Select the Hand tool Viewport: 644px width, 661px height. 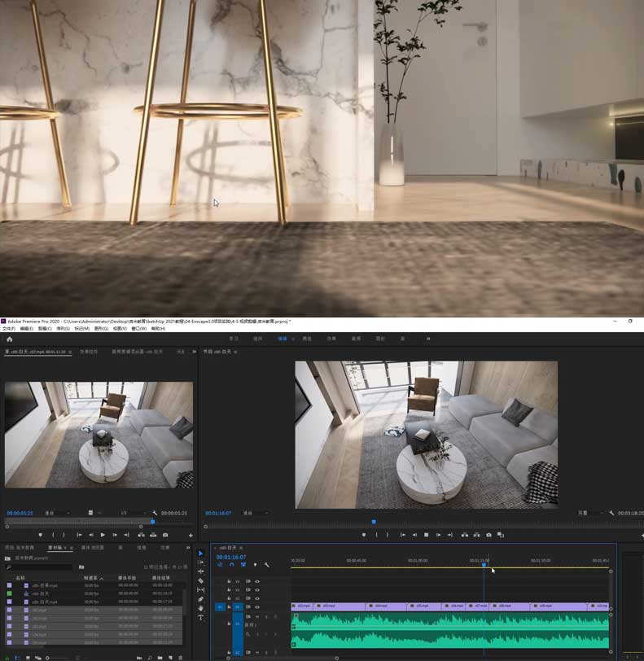[x=201, y=608]
